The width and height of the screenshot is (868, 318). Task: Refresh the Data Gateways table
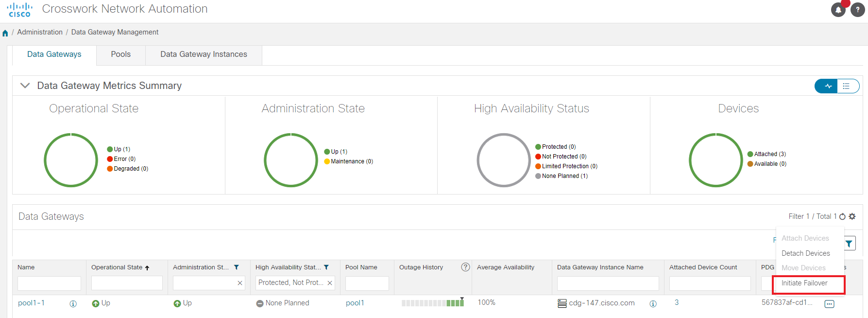842,216
